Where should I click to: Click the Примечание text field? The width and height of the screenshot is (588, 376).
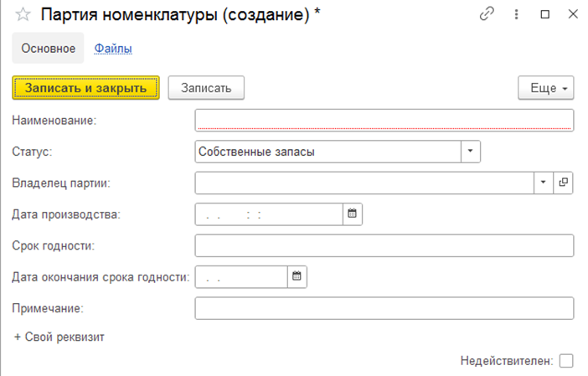tap(384, 308)
